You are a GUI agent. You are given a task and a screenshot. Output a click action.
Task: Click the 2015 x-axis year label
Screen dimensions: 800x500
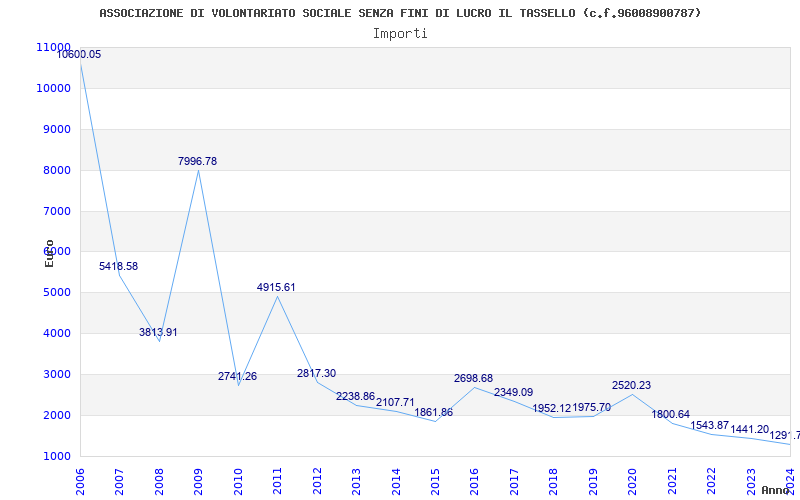435,481
